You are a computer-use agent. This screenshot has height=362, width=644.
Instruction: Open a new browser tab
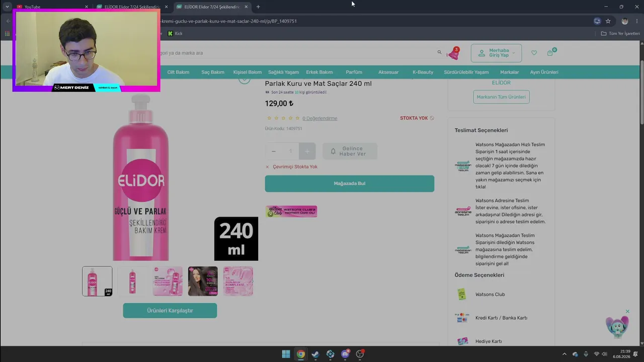[258, 7]
